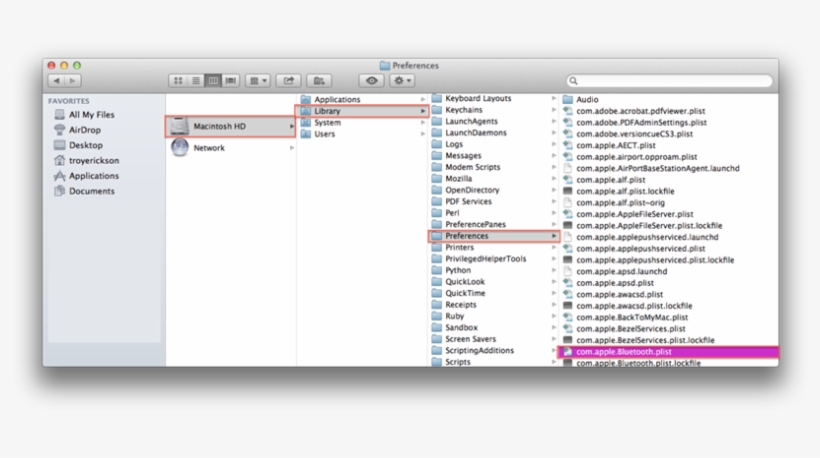Select the Applications folder in second column
This screenshot has width=820, height=458.
click(362, 99)
